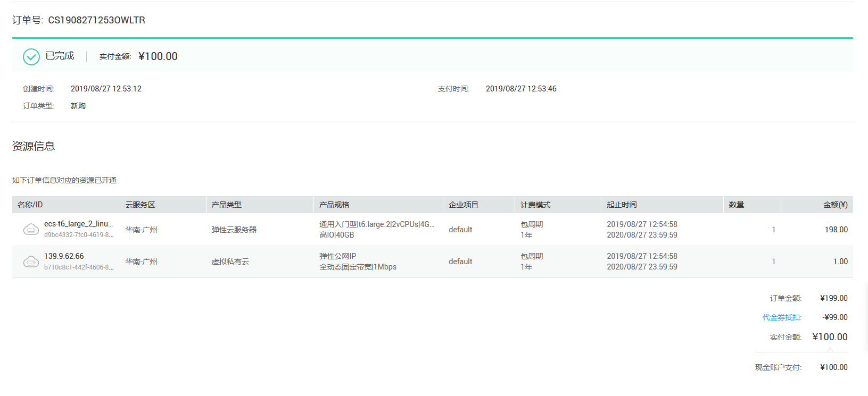Viewport: 868px width, 396px height.
Task: Click the 名称/ID column header
Action: click(x=30, y=205)
